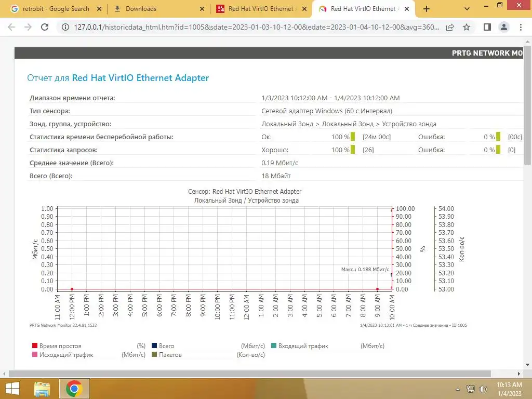Screen dimensions: 532x399
Task: Show hidden system tray icons
Action: pos(458,389)
